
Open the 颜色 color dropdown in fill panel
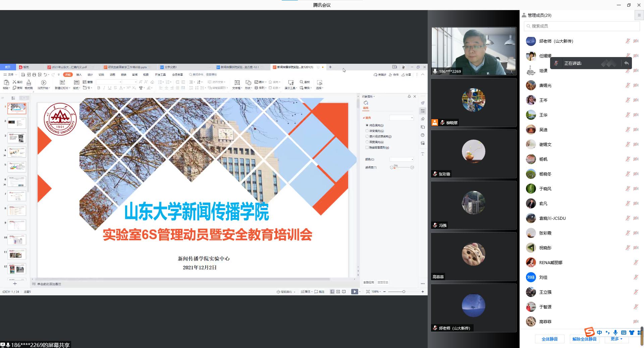pos(401,159)
